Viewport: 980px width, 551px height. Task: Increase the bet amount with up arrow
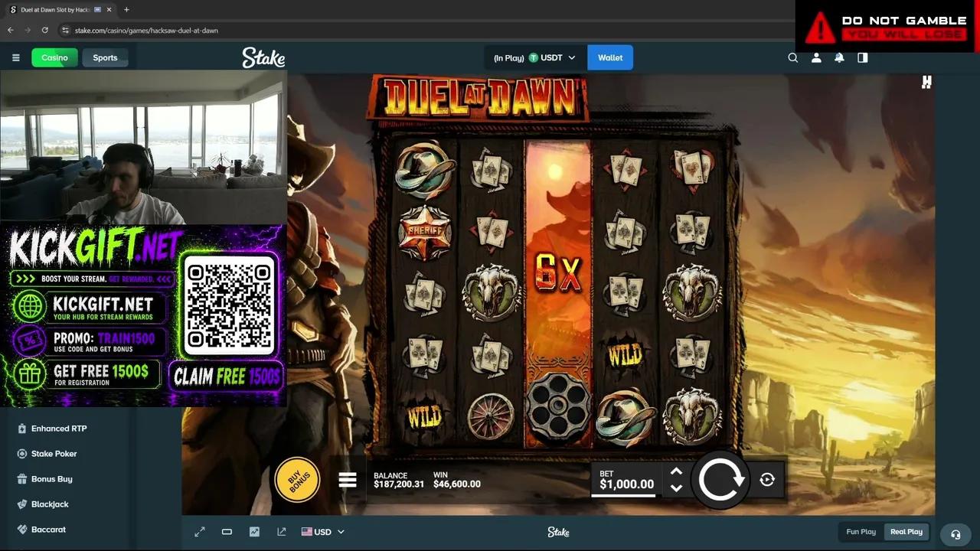coord(676,471)
